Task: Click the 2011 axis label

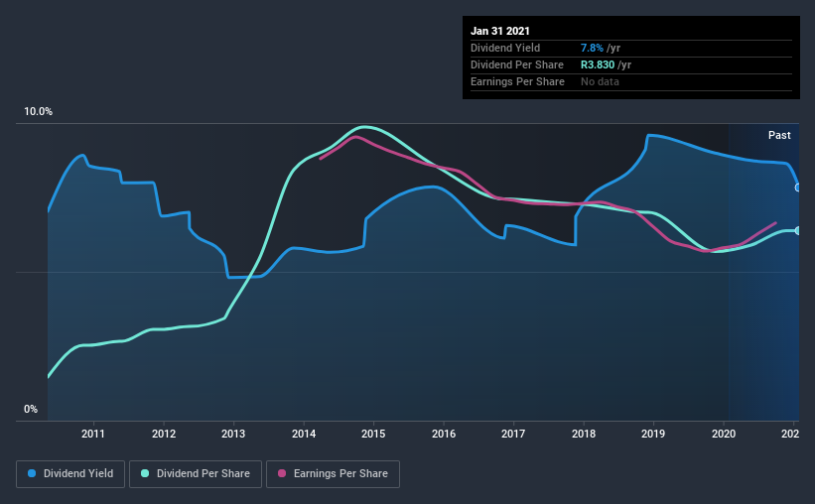Action: pyautogui.click(x=93, y=434)
